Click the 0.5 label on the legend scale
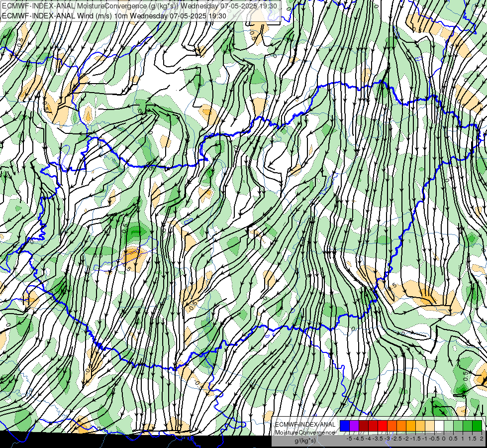Screen dimensions: 487x448 pos(453,439)
